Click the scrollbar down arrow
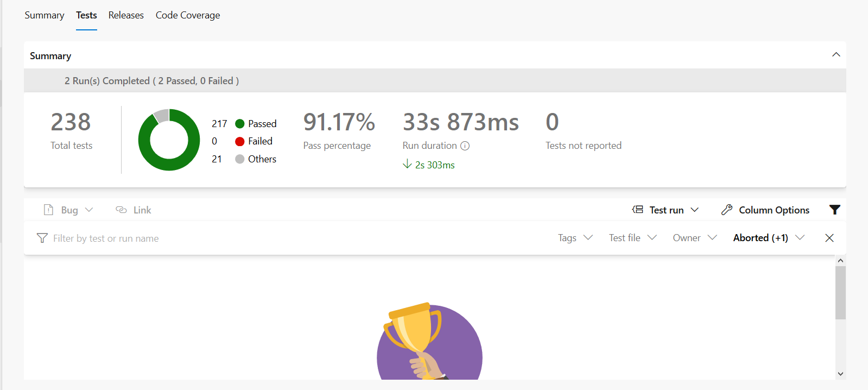Screen dimensions: 868x390 (x=840, y=374)
